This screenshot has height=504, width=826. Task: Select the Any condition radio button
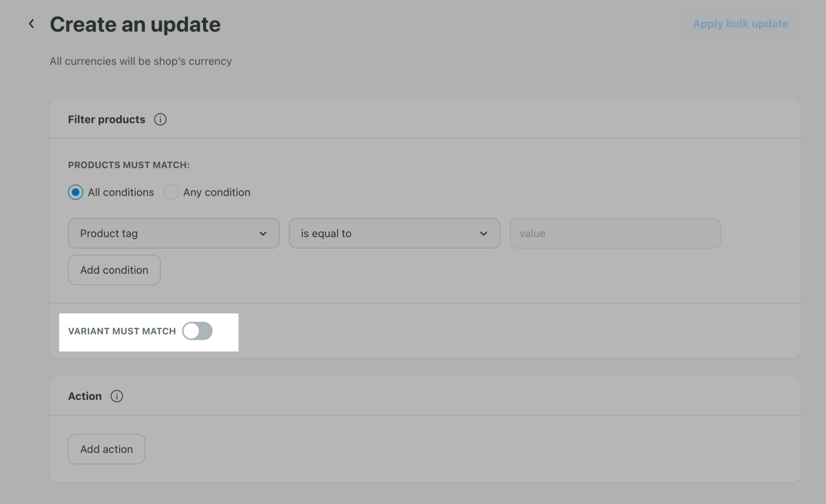(171, 192)
